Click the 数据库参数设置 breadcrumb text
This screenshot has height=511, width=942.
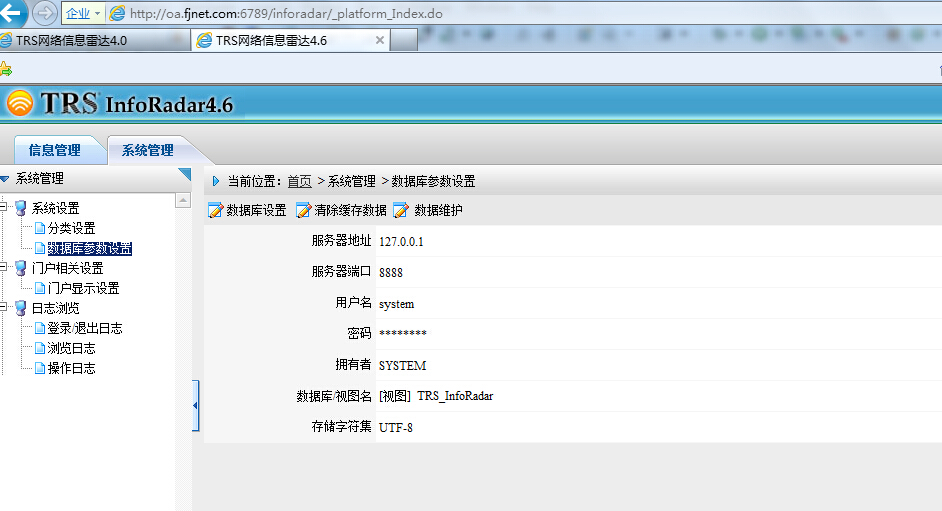click(433, 181)
